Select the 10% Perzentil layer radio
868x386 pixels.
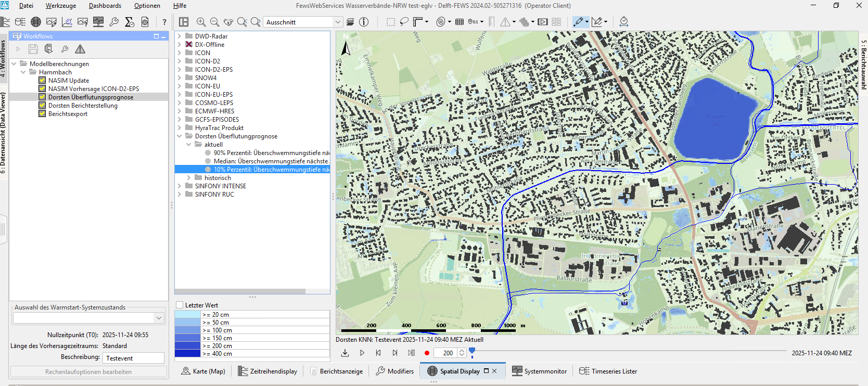coord(208,170)
